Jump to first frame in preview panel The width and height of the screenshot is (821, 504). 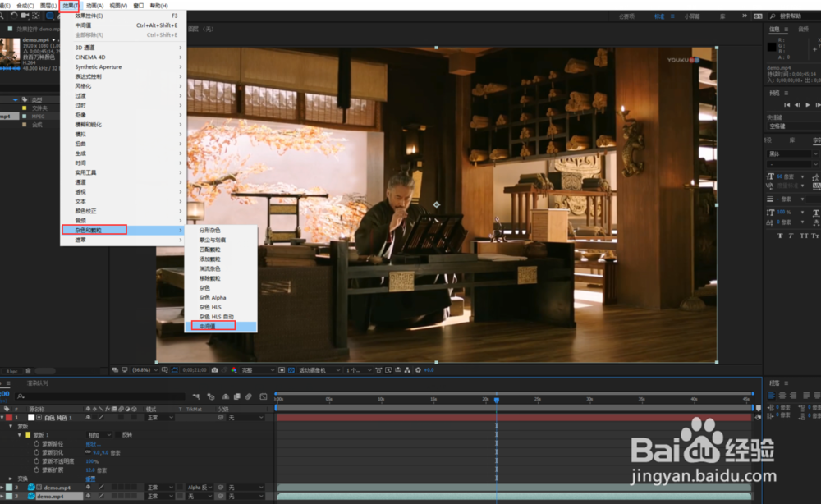(787, 105)
